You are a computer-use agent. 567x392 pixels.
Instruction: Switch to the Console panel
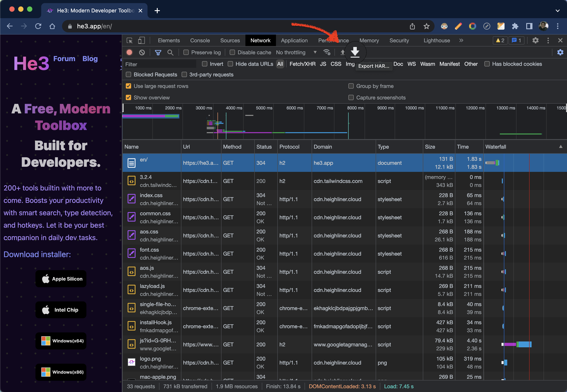pos(200,40)
